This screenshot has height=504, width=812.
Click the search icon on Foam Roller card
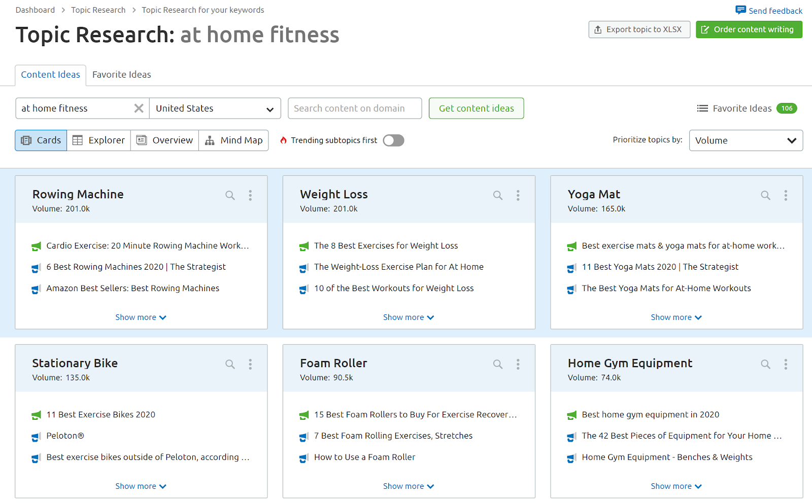coord(498,364)
